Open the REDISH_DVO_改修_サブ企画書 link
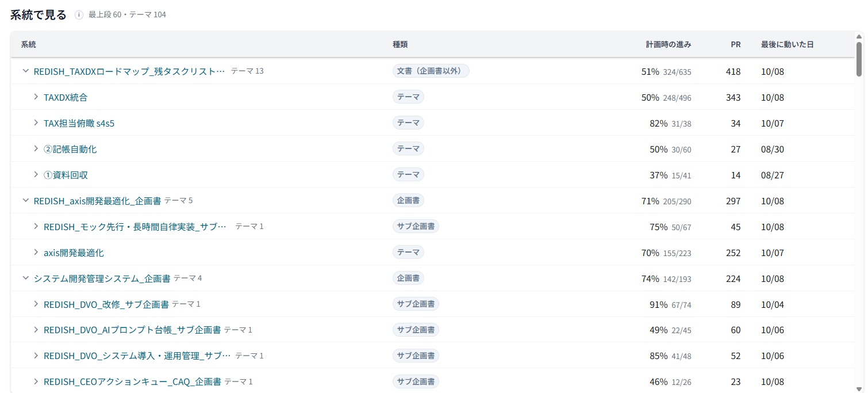The height and width of the screenshot is (393, 868). [106, 304]
